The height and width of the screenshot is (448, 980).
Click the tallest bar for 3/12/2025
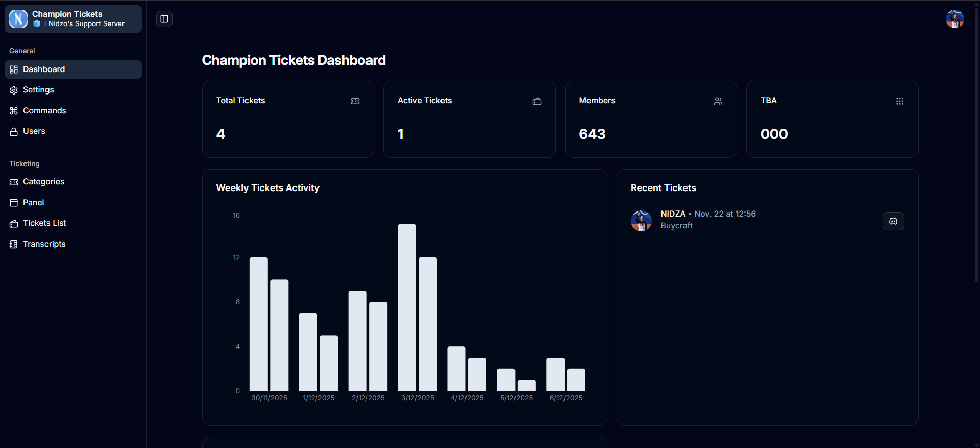407,306
